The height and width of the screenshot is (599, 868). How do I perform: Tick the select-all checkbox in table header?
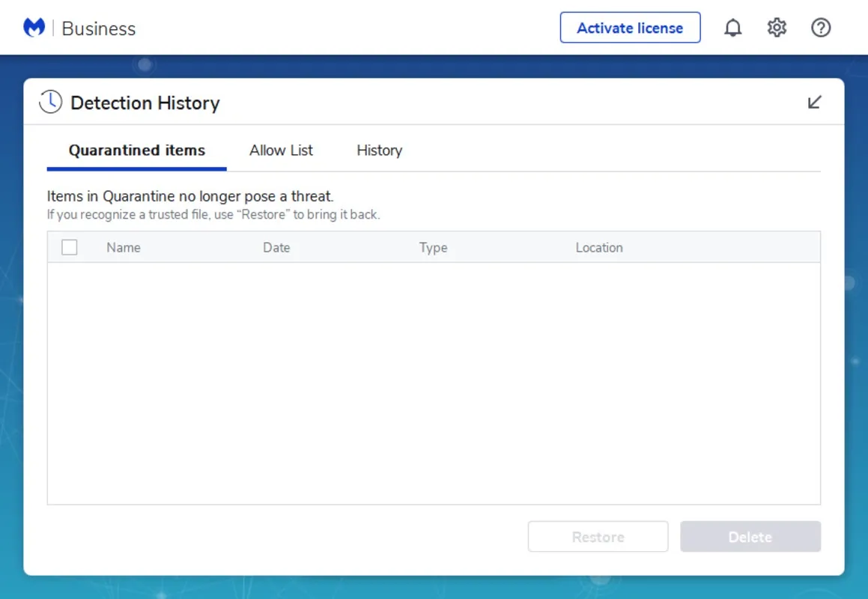69,247
